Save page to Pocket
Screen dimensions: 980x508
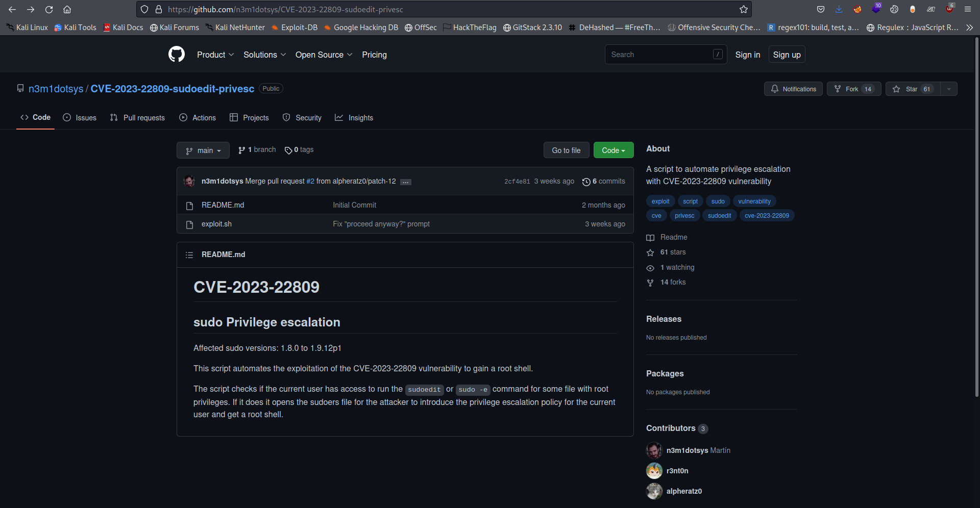821,9
